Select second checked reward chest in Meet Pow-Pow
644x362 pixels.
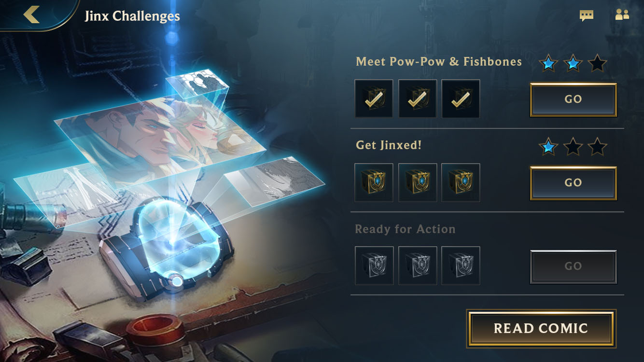point(418,99)
